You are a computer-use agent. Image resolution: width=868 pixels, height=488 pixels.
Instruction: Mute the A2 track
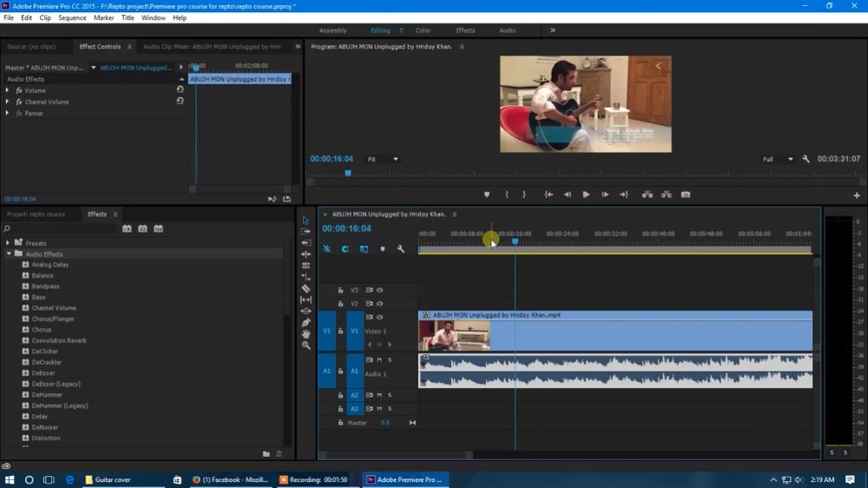(379, 395)
